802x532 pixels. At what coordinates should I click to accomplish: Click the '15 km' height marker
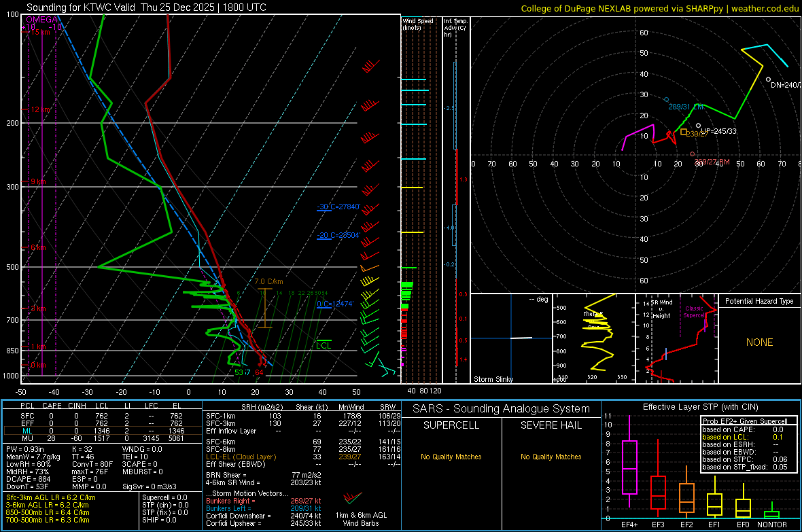point(40,32)
